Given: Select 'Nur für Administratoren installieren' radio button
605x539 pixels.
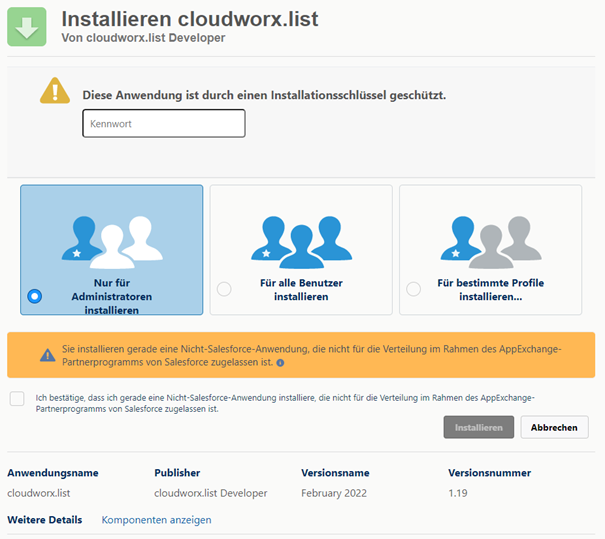Looking at the screenshot, I should (x=35, y=296).
